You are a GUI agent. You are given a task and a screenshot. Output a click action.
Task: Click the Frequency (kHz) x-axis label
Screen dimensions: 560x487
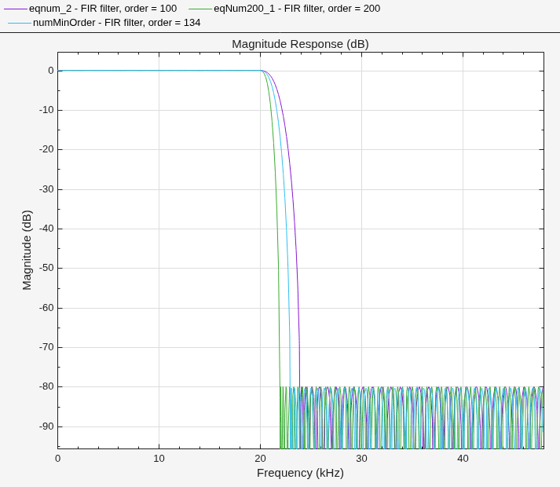[300, 473]
